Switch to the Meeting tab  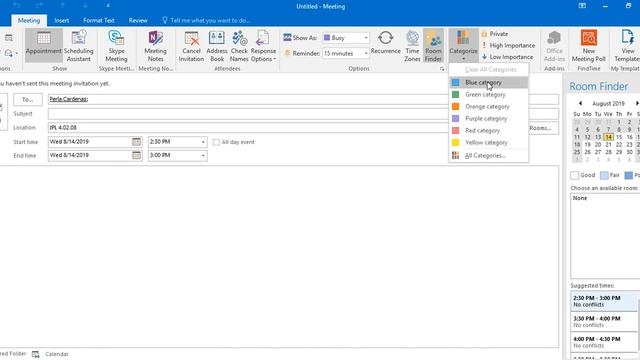pyautogui.click(x=29, y=20)
